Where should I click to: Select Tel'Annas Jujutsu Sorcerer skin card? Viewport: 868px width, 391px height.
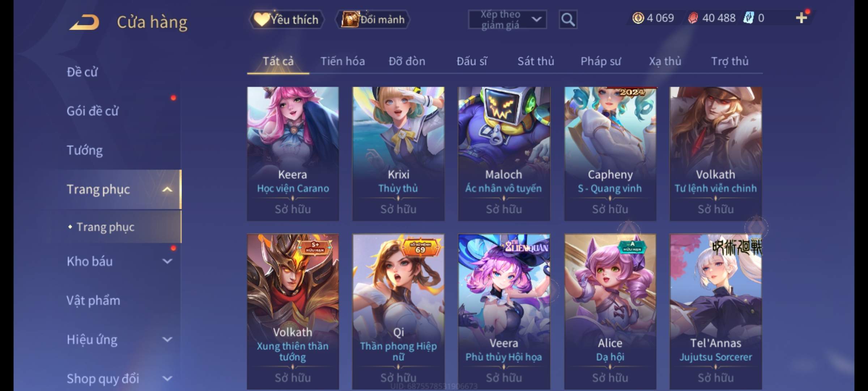coord(716,311)
